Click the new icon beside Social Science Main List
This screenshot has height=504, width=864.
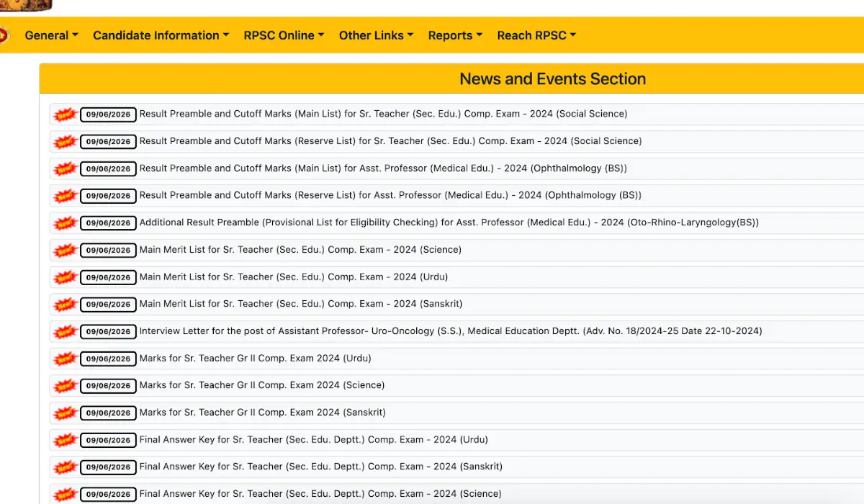tap(66, 114)
